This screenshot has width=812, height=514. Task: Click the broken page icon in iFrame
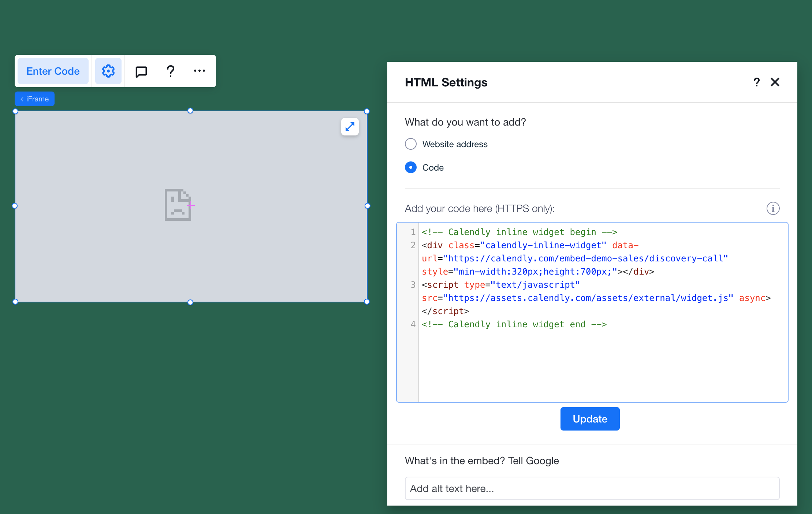[178, 205]
